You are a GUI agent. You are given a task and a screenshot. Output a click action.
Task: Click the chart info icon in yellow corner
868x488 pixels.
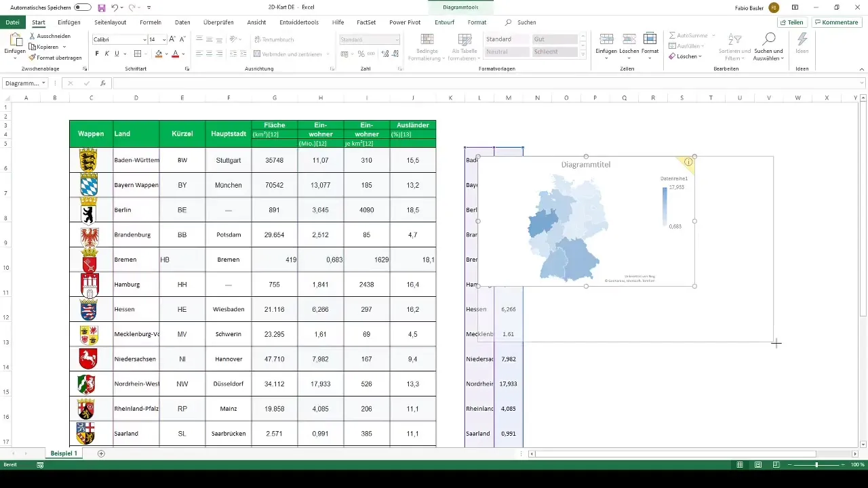pos(688,162)
